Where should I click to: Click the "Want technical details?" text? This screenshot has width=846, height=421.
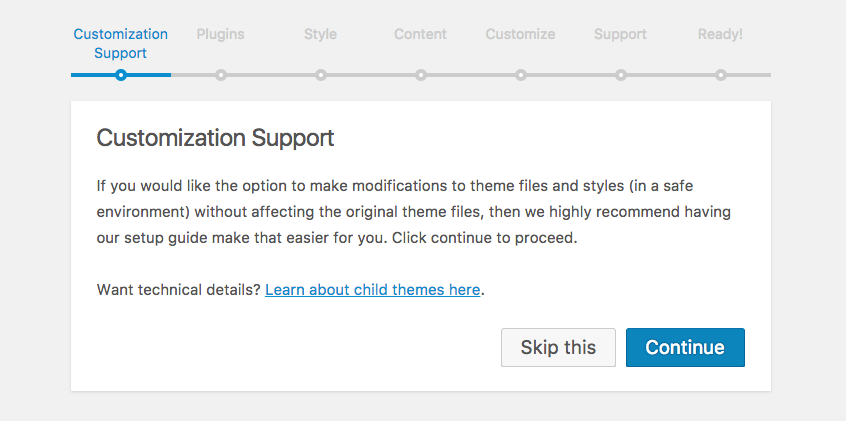(x=179, y=290)
